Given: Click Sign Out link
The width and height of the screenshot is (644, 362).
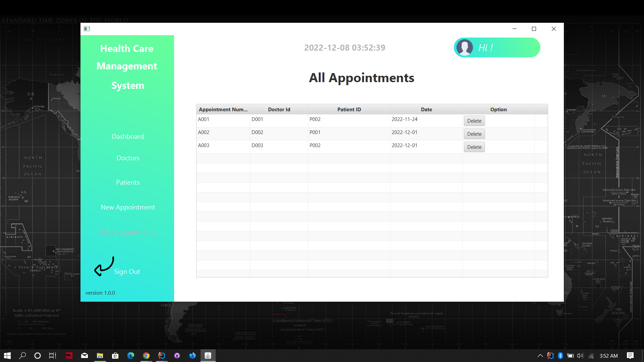Looking at the screenshot, I should click(127, 271).
